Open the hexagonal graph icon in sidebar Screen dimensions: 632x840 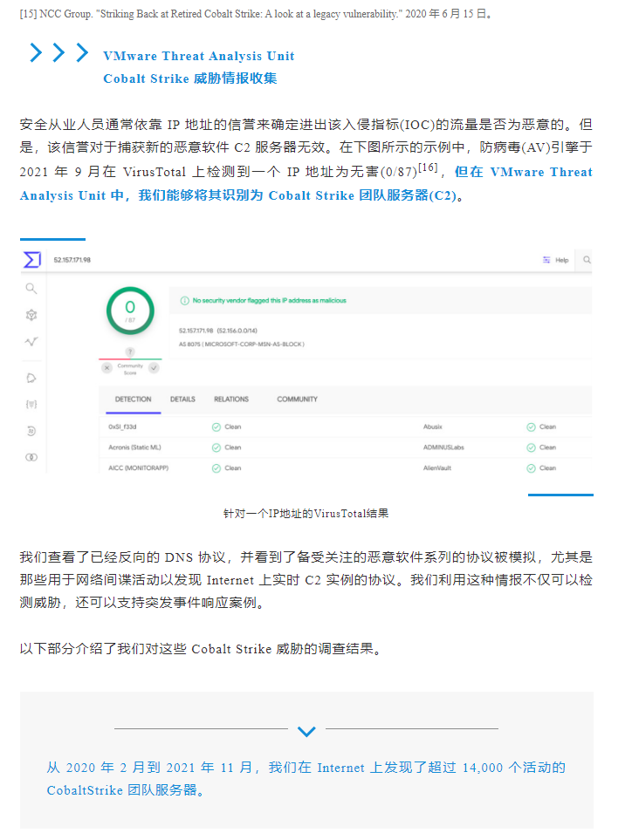(31, 315)
